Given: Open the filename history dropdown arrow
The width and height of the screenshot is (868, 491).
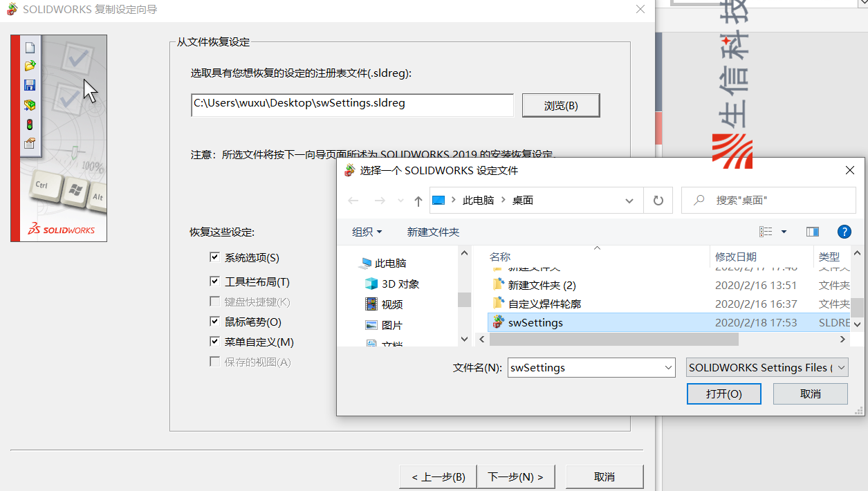Looking at the screenshot, I should (667, 368).
